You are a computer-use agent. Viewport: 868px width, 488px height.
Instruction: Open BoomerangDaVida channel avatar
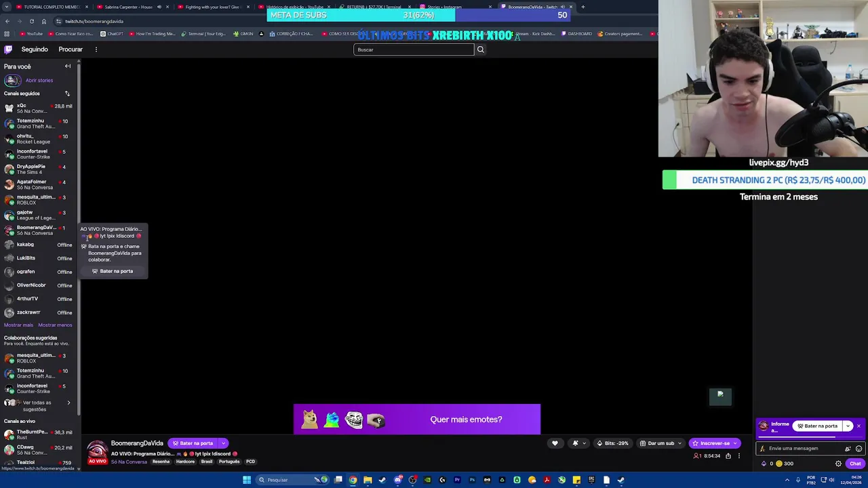pyautogui.click(x=97, y=451)
